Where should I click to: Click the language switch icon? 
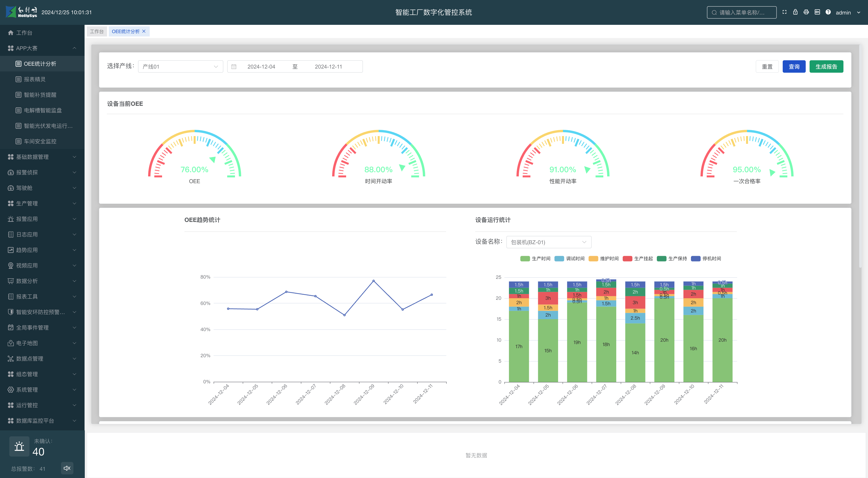[x=817, y=12]
